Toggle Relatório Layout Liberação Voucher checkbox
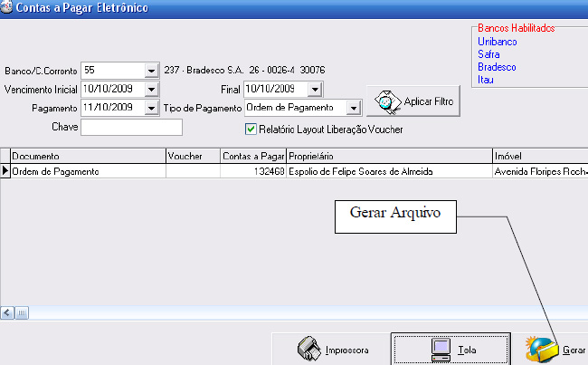The height and width of the screenshot is (365, 588). 251,130
